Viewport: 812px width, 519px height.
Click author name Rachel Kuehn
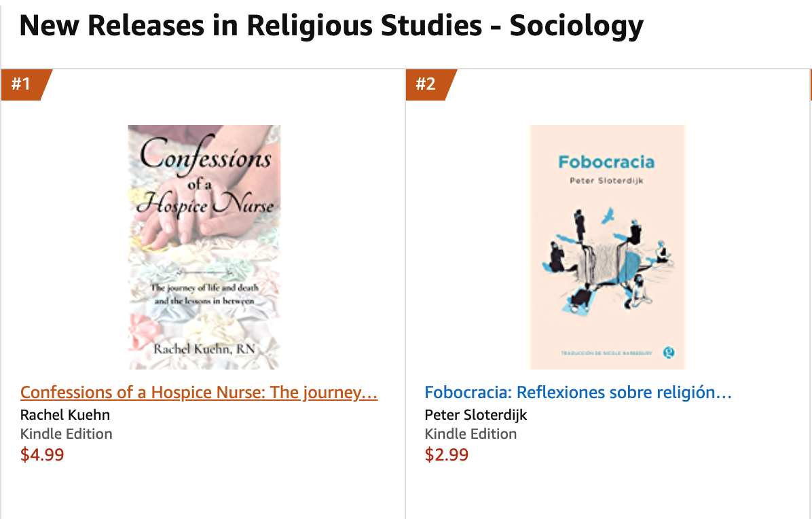65,415
